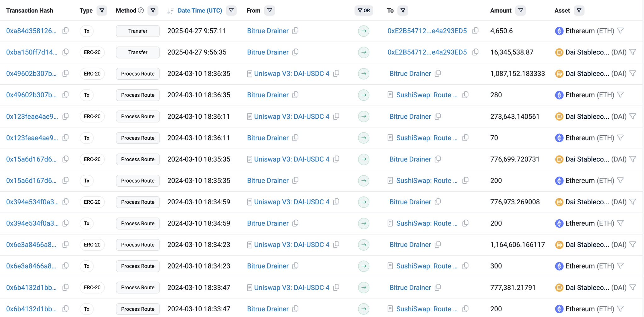The image size is (644, 317).
Task: Copy transaction hash 0xba150ff7d14
Action: click(65, 52)
